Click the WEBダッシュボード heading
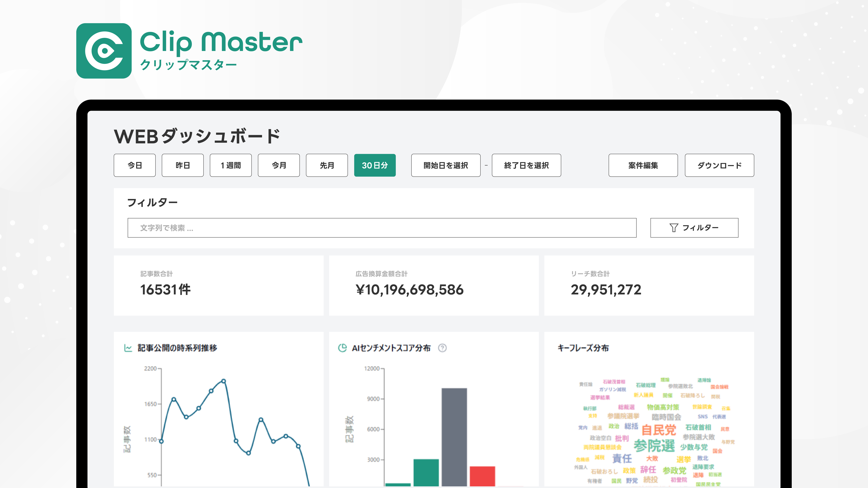 [x=197, y=136]
